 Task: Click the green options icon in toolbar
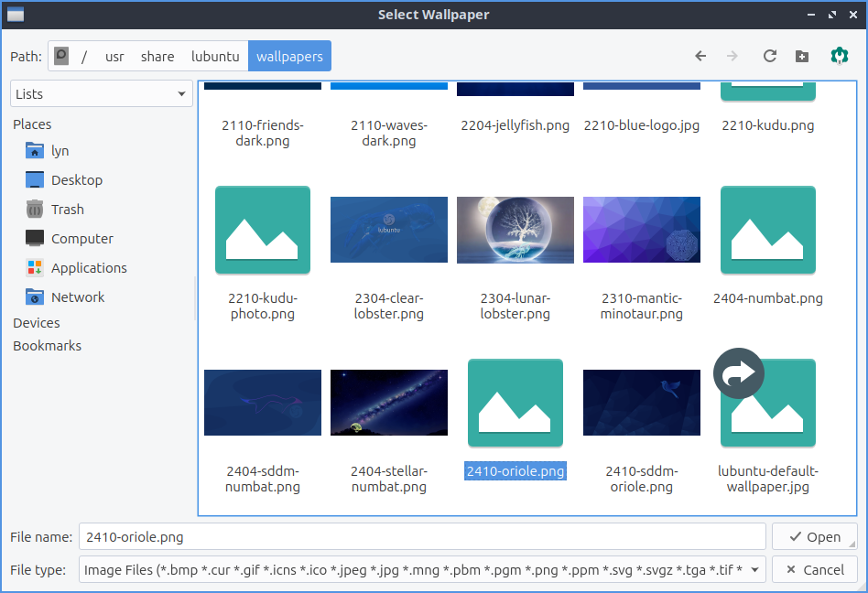pyautogui.click(x=838, y=56)
